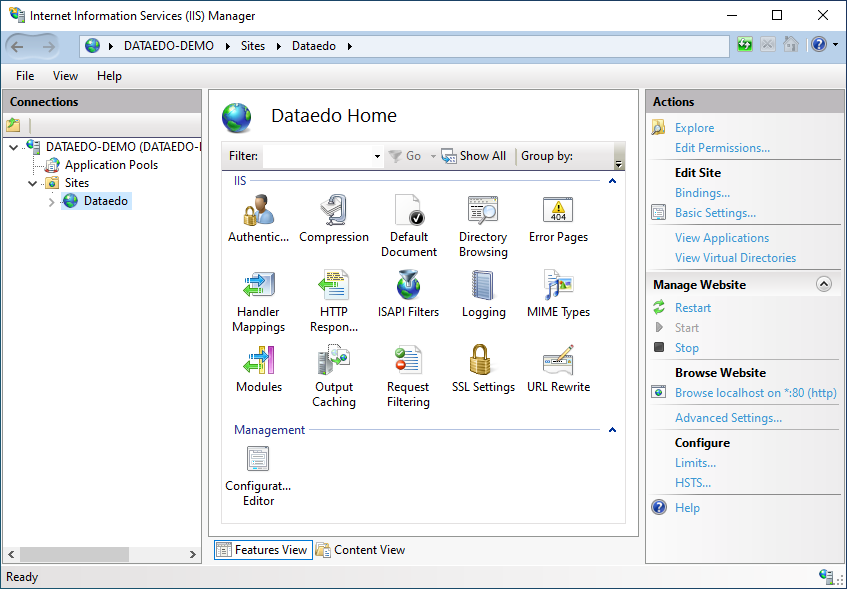Open the Authentication feature icon
Viewport: 847px width, 589px height.
pyautogui.click(x=258, y=211)
